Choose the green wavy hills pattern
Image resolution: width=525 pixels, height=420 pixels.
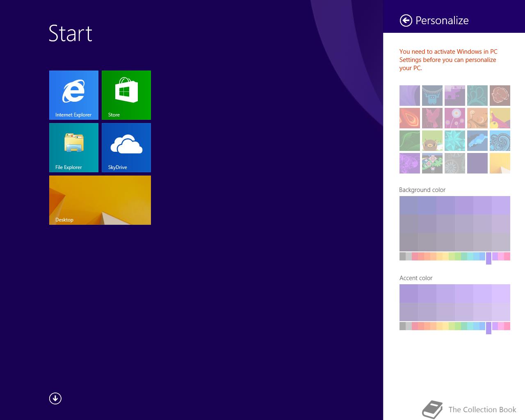click(410, 141)
